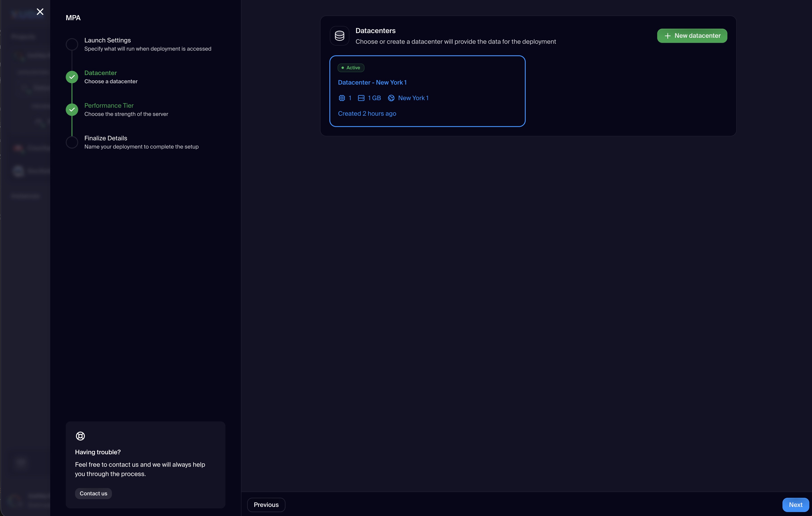This screenshot has height=516, width=812.
Task: Go to the Performance Tier step
Action: coord(109,105)
